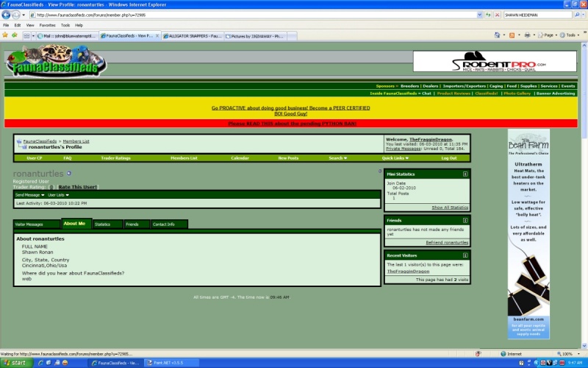Open the recent pages dropdown beside Forward
Screen dimensions: 588x368
pos(24,15)
